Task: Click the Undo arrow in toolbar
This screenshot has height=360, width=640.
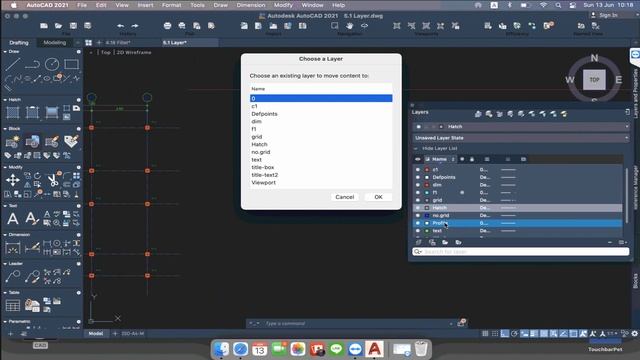Action: [120, 26]
